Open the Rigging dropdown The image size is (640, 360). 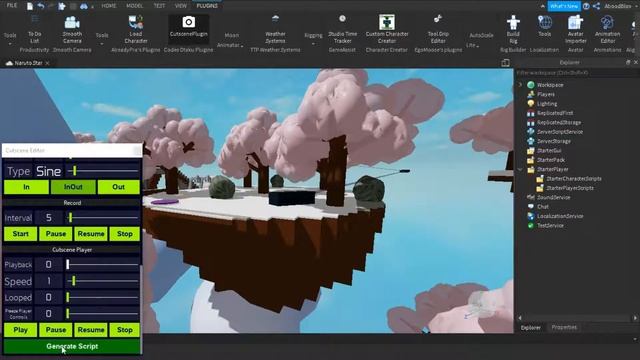[x=313, y=39]
